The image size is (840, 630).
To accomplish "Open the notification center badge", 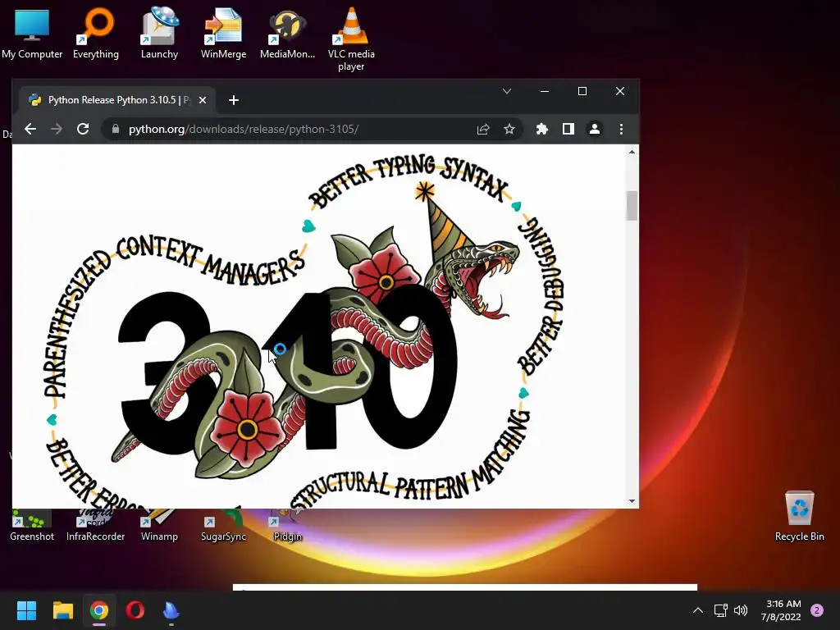I will [x=817, y=610].
